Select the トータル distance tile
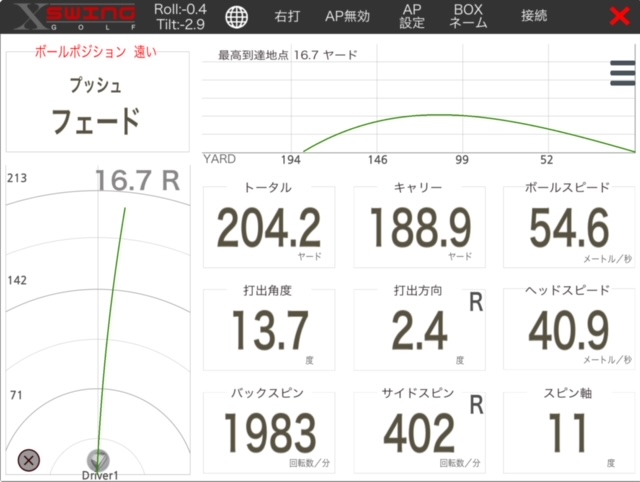Viewport: 640px width, 482px height. 268,226
